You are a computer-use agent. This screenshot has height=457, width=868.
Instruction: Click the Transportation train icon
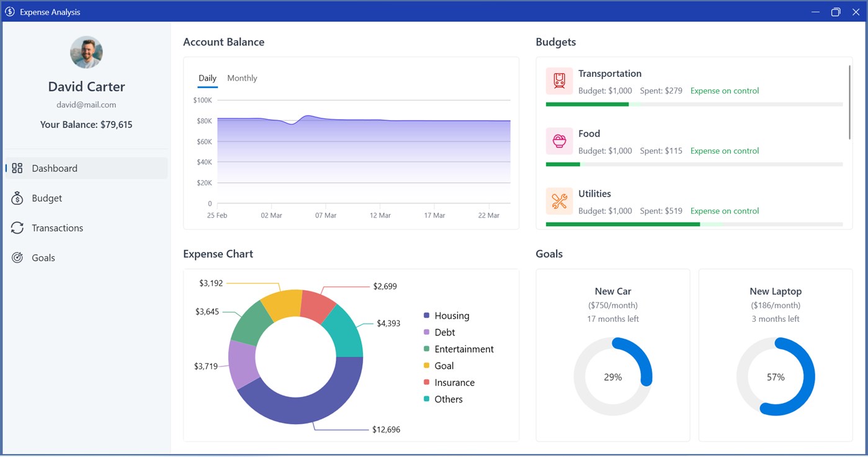pyautogui.click(x=559, y=81)
